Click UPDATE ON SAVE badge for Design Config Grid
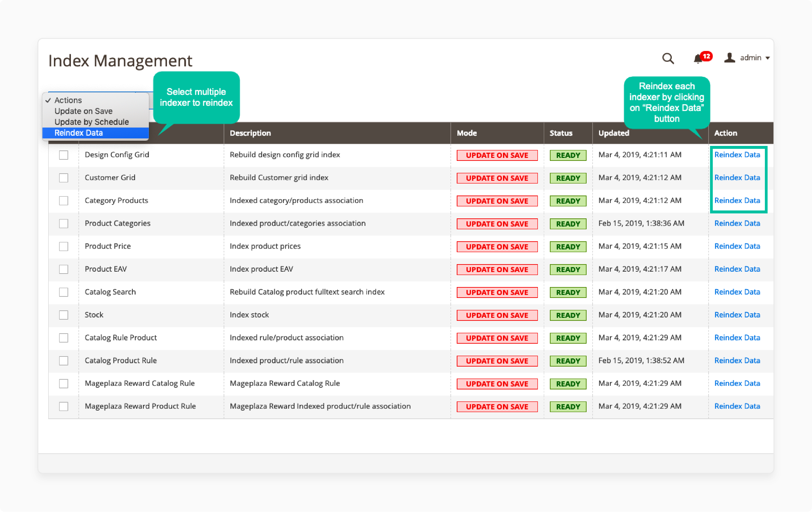812x512 pixels. pyautogui.click(x=497, y=155)
